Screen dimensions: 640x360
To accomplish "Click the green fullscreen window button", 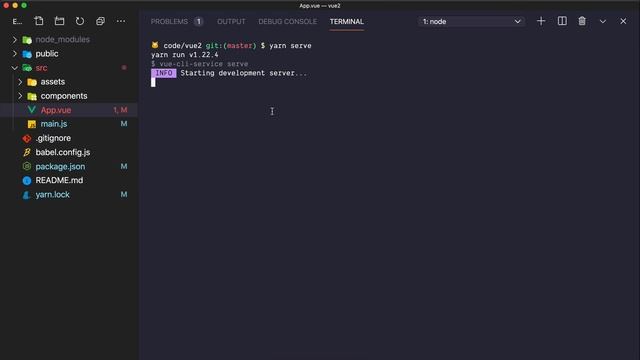I will 24,5.
